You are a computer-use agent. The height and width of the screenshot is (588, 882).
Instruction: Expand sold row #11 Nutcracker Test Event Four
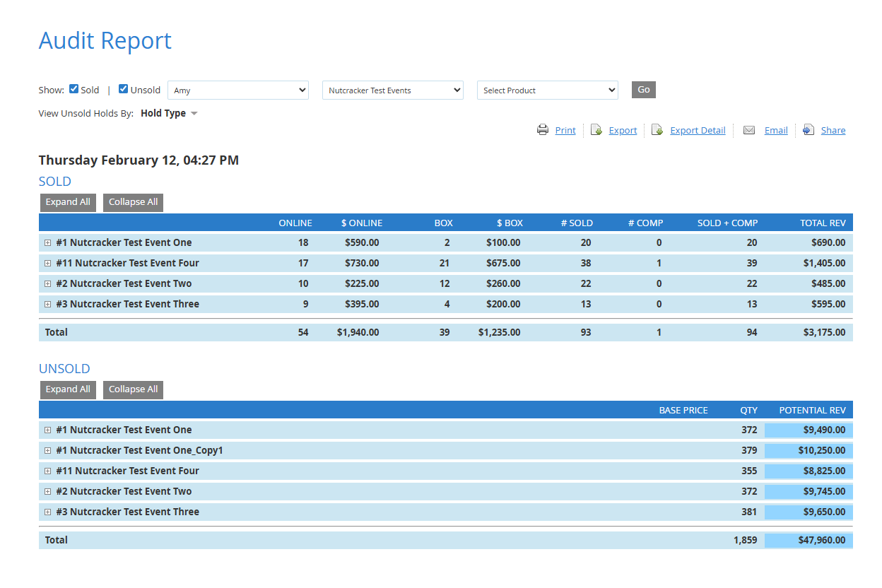coord(48,263)
